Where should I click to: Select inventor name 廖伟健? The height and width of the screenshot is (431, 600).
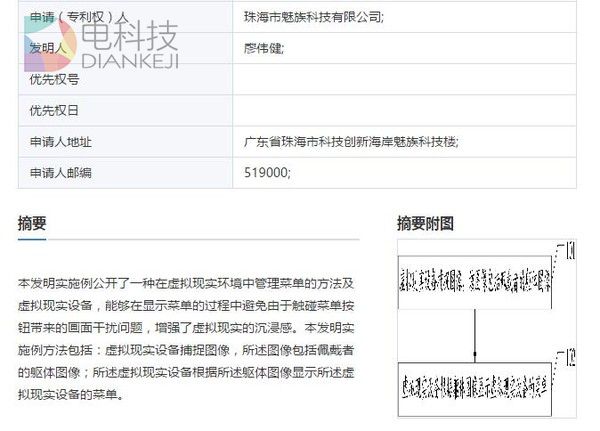pyautogui.click(x=264, y=48)
